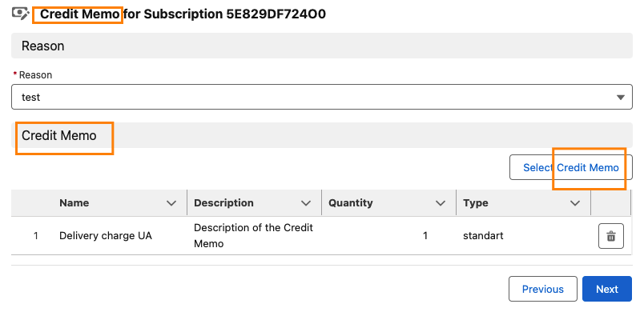Select the Delivery charge UA name cell

(x=106, y=236)
